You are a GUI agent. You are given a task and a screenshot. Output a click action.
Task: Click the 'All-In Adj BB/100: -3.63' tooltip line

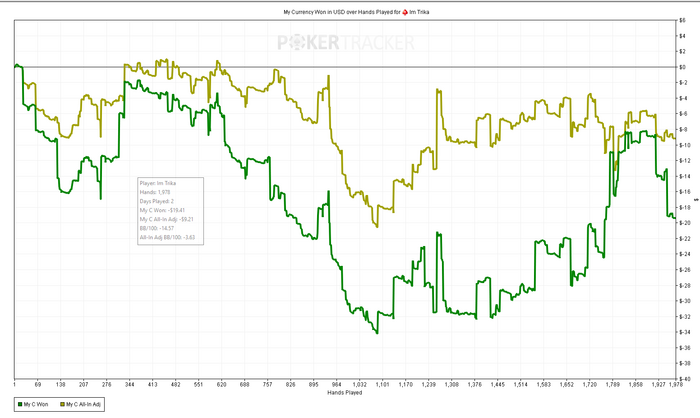point(167,238)
